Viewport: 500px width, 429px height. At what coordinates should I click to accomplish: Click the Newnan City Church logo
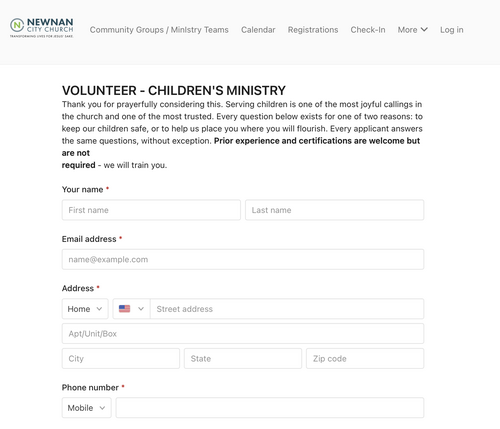point(42,28)
